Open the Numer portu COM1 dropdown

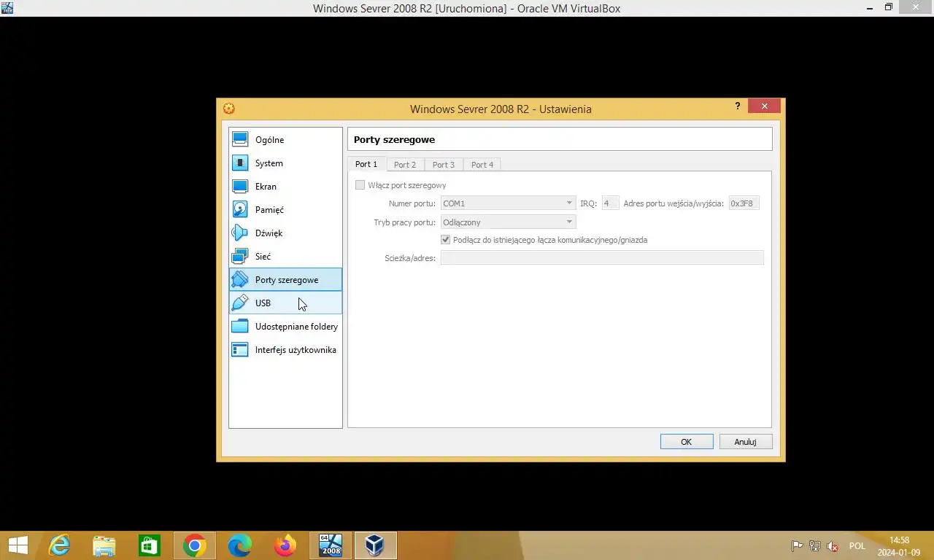click(509, 203)
